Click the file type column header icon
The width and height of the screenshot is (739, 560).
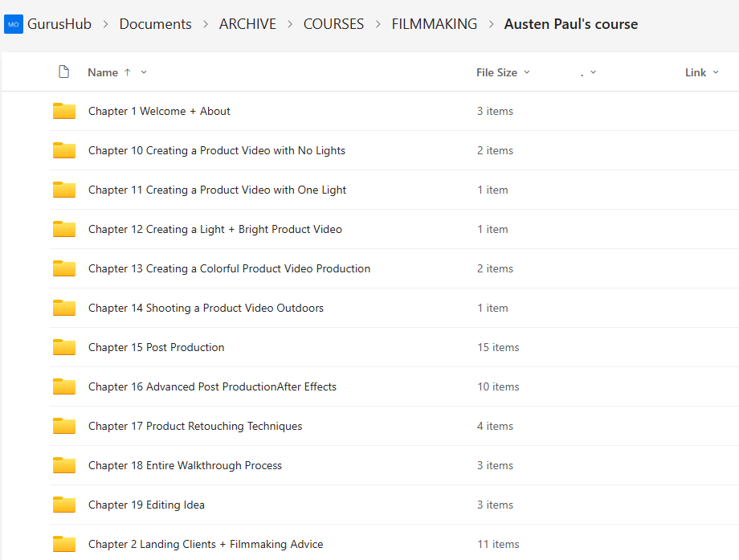click(64, 72)
